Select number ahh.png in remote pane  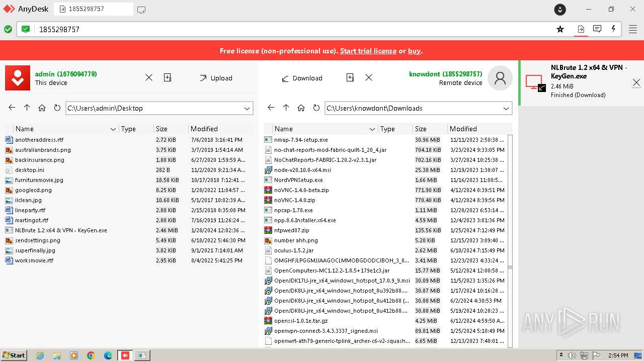point(296,240)
